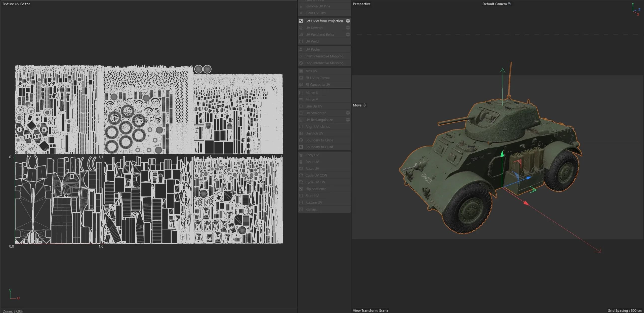Click the camera cycle icon beside Default Camera
Viewport: 644px width, 313px height.
click(510, 4)
